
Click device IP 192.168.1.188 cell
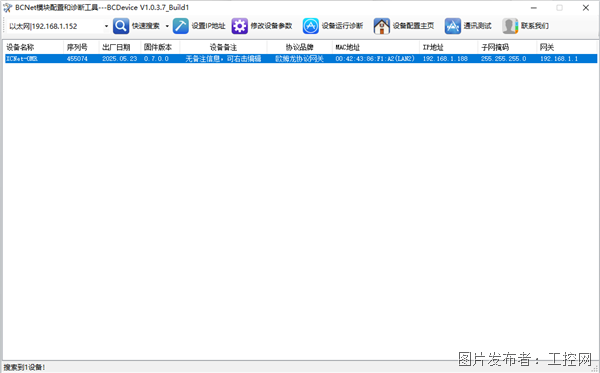(x=445, y=59)
